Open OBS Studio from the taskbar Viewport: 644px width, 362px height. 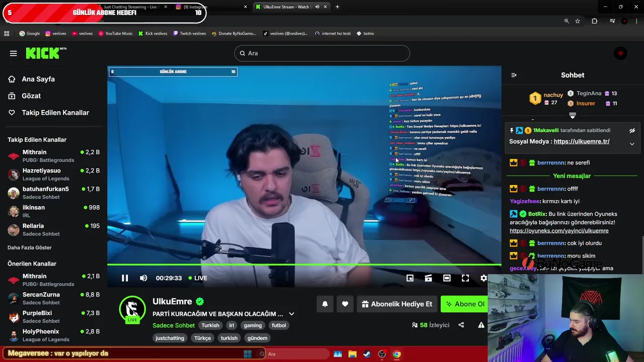point(382,354)
